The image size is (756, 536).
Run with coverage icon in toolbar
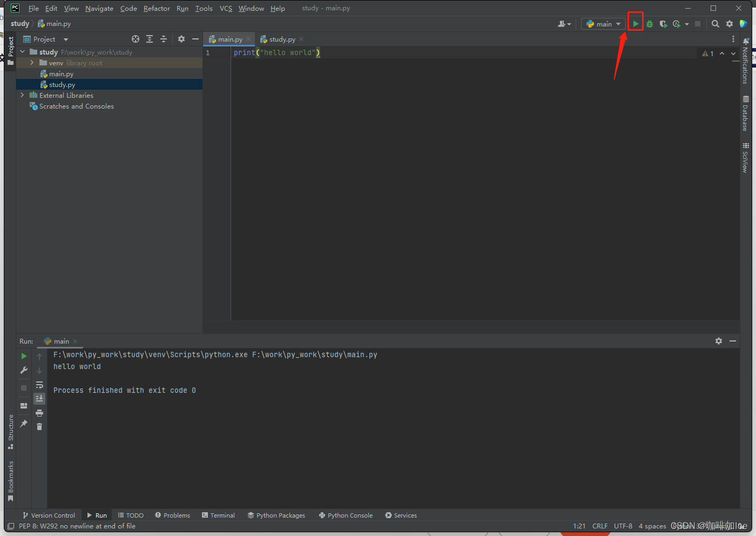pos(663,24)
